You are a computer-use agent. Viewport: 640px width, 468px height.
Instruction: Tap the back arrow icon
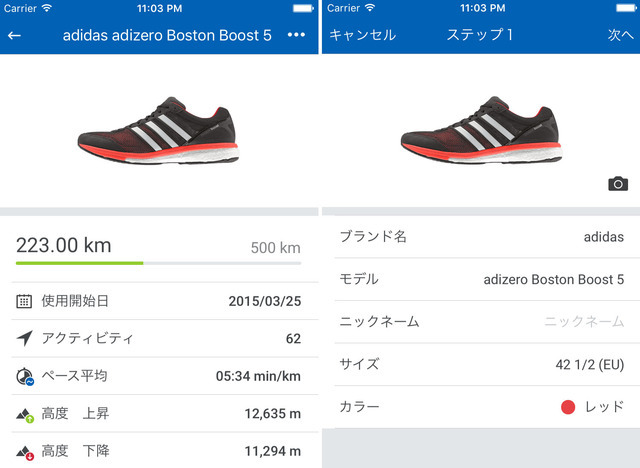[x=15, y=35]
